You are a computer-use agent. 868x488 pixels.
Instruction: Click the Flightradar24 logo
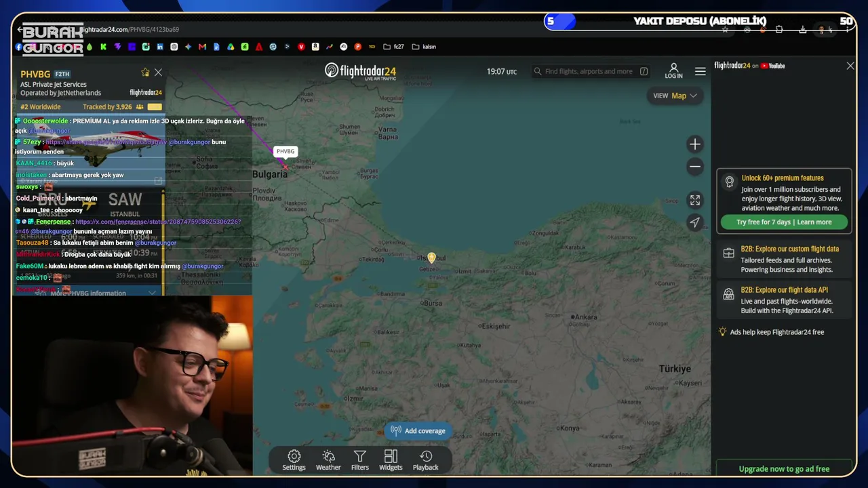[x=360, y=71]
